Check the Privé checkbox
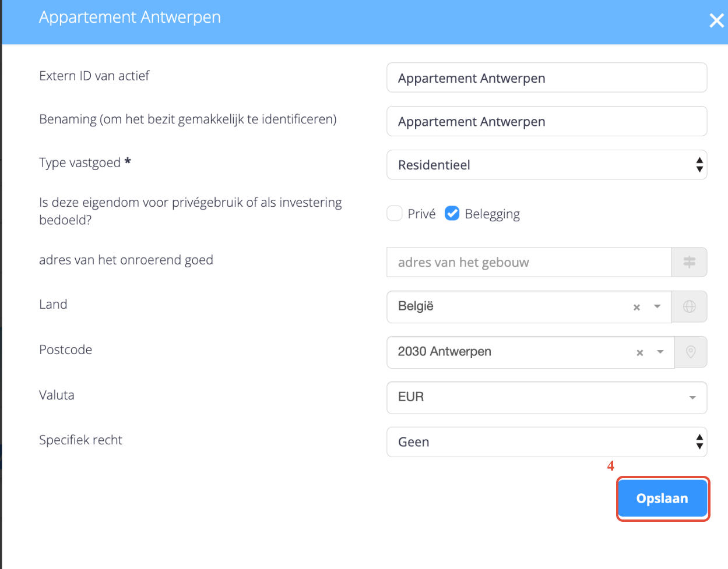 click(x=395, y=214)
